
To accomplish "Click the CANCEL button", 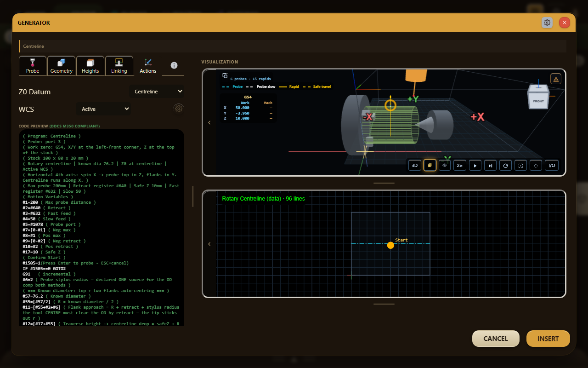I will pos(496,339).
